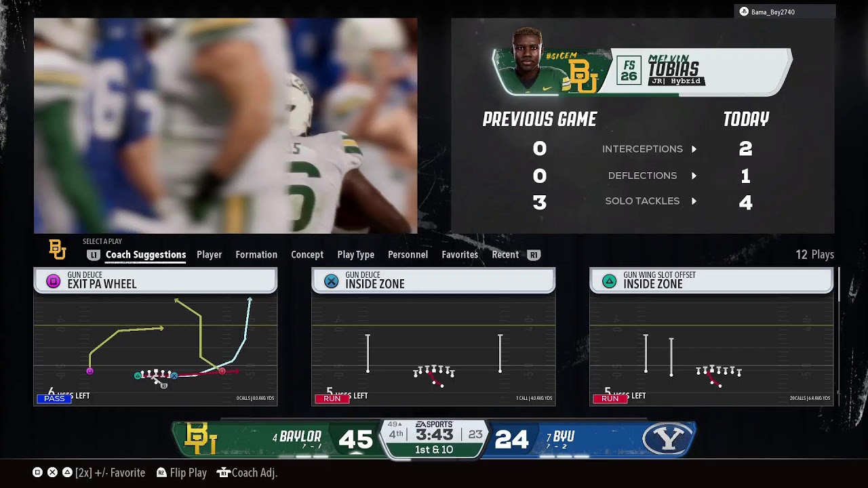Choose the Exit PA Wheel play diagram
Image resolution: width=868 pixels, height=488 pixels.
pos(155,349)
